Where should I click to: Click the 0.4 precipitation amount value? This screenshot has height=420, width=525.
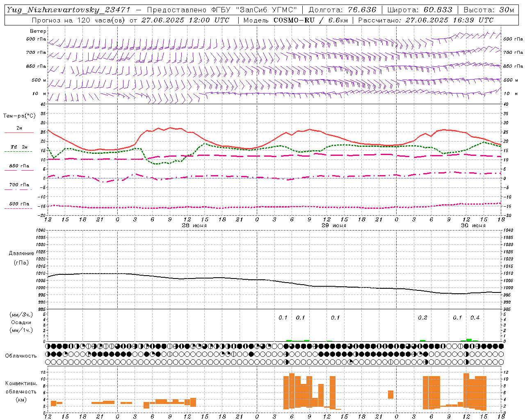(475, 318)
